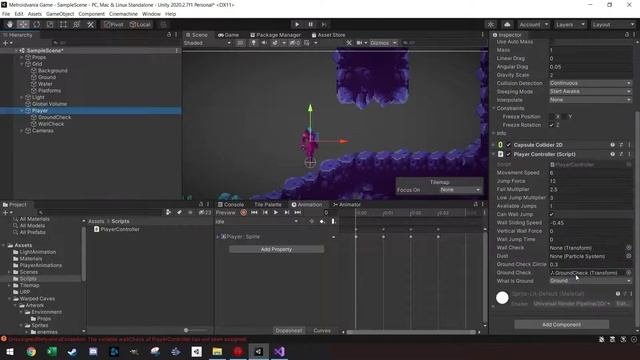Image resolution: width=640 pixels, height=360 pixels.
Task: Toggle 2D view mode in the Scene toolbar
Action: tap(240, 43)
